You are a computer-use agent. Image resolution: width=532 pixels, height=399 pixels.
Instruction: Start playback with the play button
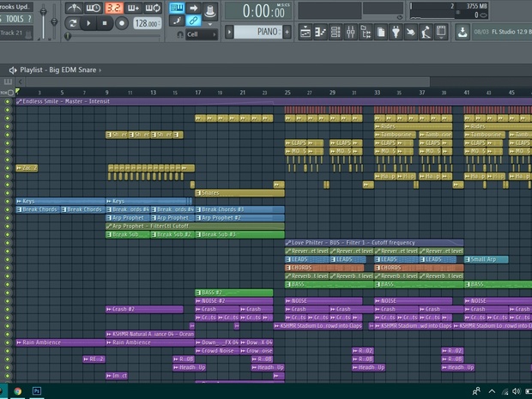click(88, 23)
